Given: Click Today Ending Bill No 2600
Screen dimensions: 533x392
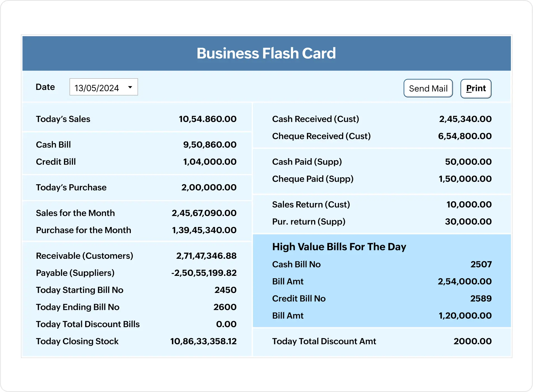Looking at the screenshot, I should pos(225,307).
